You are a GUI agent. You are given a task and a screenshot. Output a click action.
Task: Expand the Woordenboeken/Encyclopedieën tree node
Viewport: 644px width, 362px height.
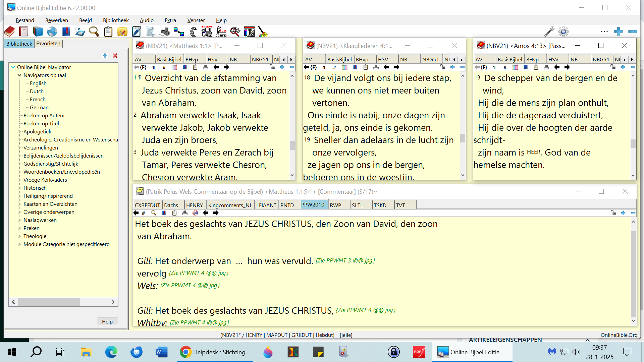[19, 172]
